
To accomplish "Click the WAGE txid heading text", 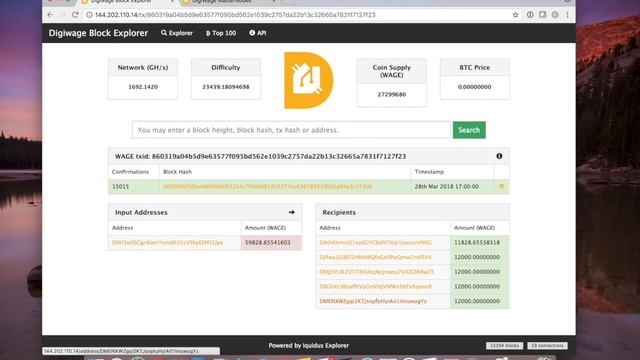I will (x=260, y=156).
